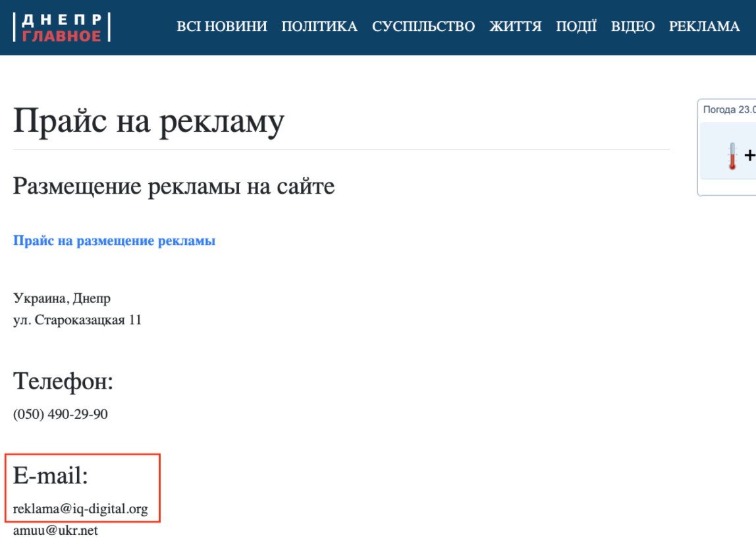This screenshot has width=756, height=548.
Task: Click phone number (050) 490-29-90
Action: click(61, 414)
